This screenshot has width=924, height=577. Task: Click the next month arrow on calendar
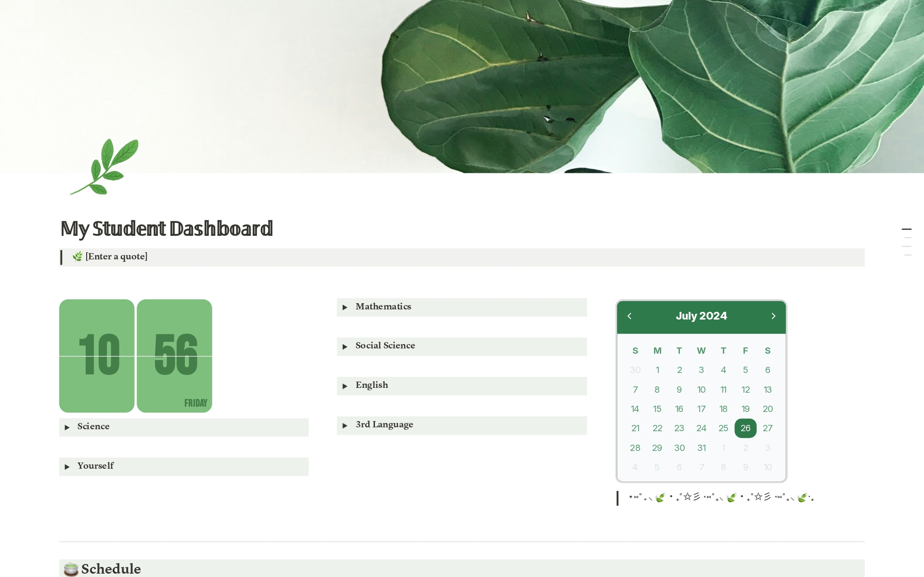coord(774,316)
